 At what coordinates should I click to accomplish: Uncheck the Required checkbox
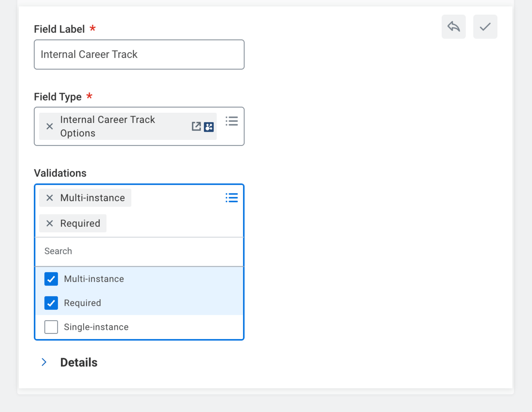[51, 303]
